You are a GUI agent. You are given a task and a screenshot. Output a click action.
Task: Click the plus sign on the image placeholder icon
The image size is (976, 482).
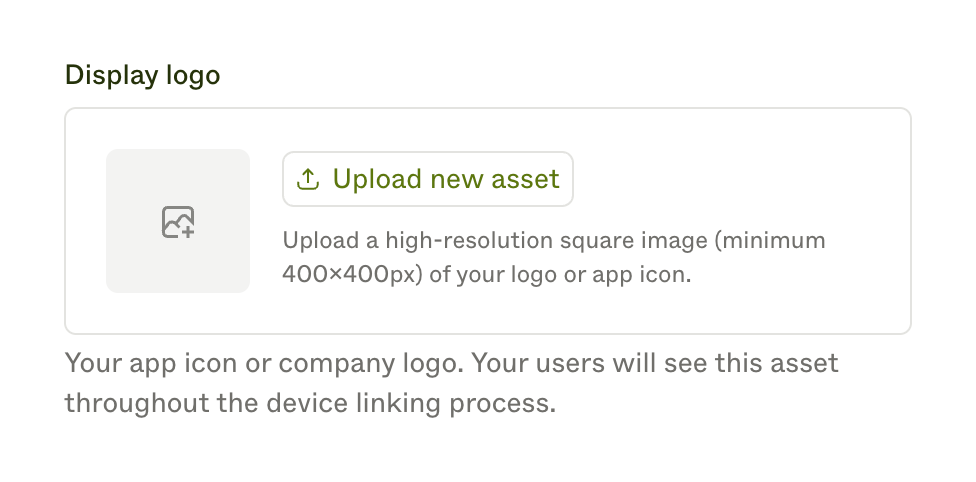(x=186, y=230)
